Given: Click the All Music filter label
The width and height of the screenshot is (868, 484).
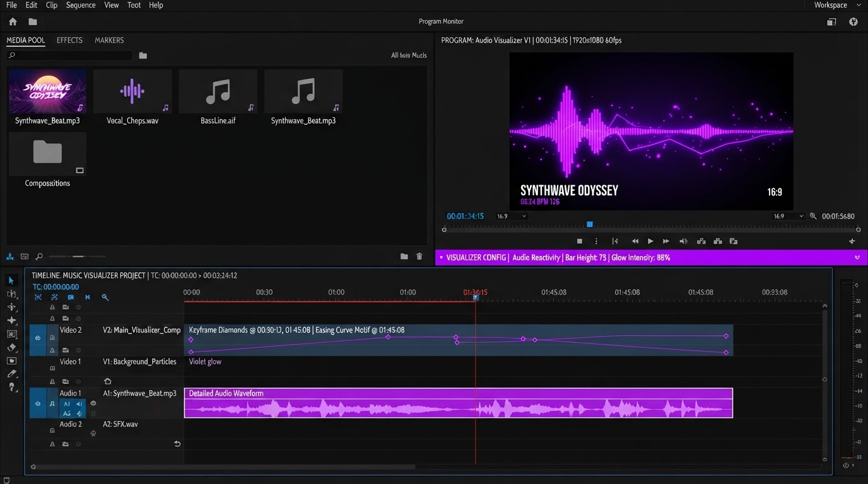Looking at the screenshot, I should pos(409,55).
